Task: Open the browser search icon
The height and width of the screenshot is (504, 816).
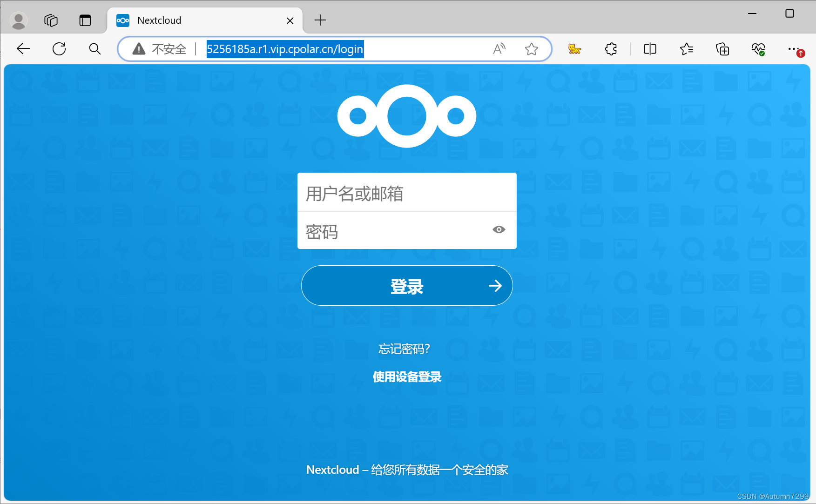Action: click(x=95, y=49)
